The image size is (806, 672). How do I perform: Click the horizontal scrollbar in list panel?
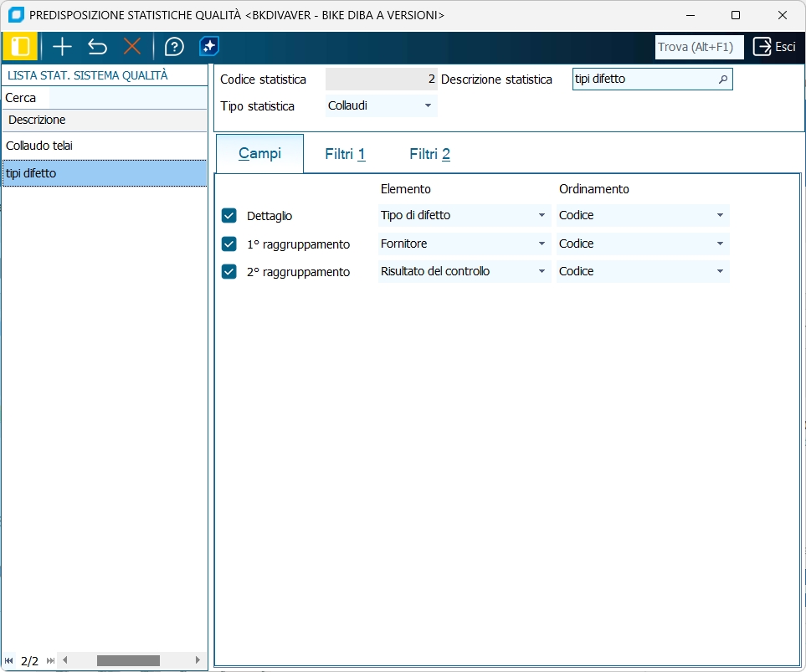point(128,660)
